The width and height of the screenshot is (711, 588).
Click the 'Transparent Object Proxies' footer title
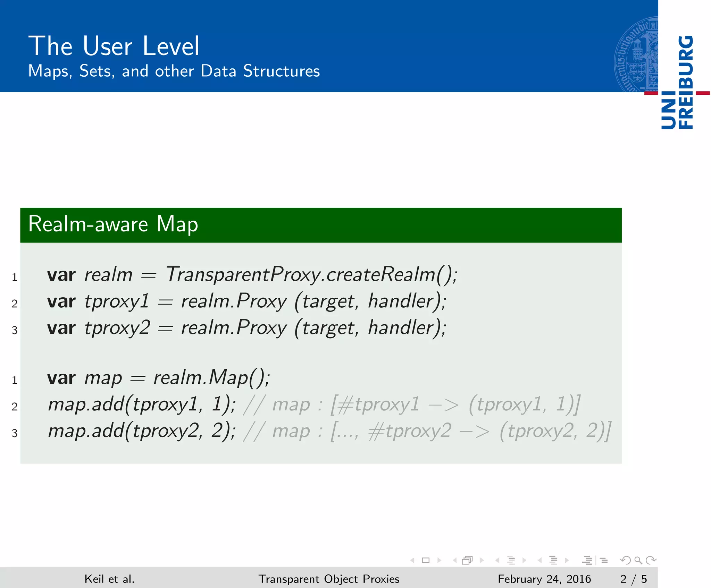click(x=329, y=579)
